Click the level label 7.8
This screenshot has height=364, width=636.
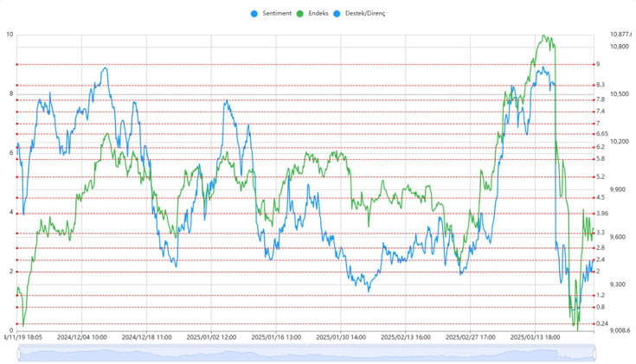click(x=601, y=99)
